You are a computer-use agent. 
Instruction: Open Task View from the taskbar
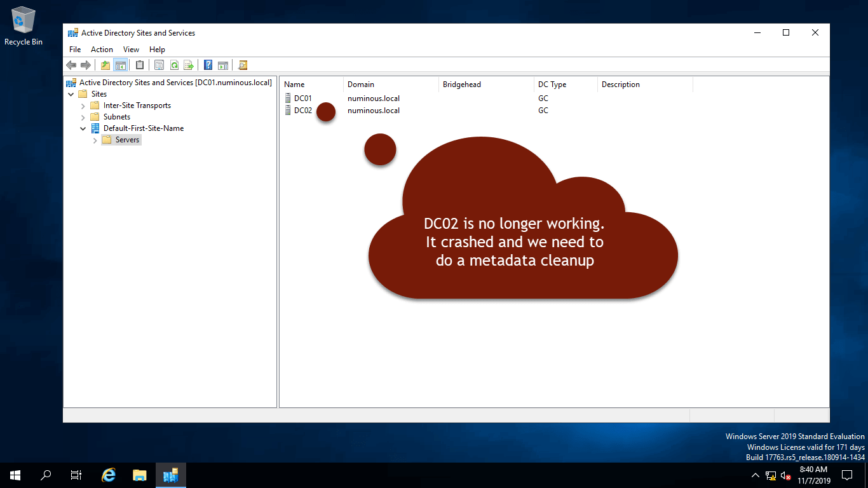[76, 475]
